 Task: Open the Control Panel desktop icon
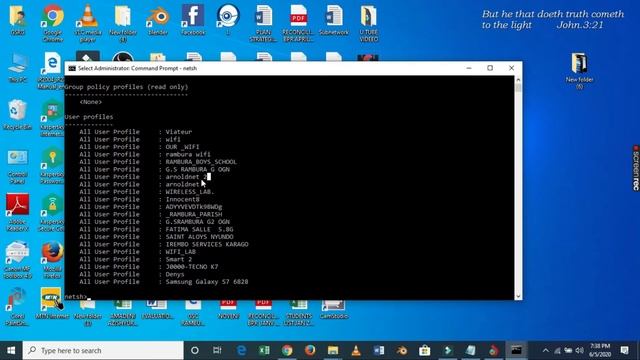tap(18, 167)
